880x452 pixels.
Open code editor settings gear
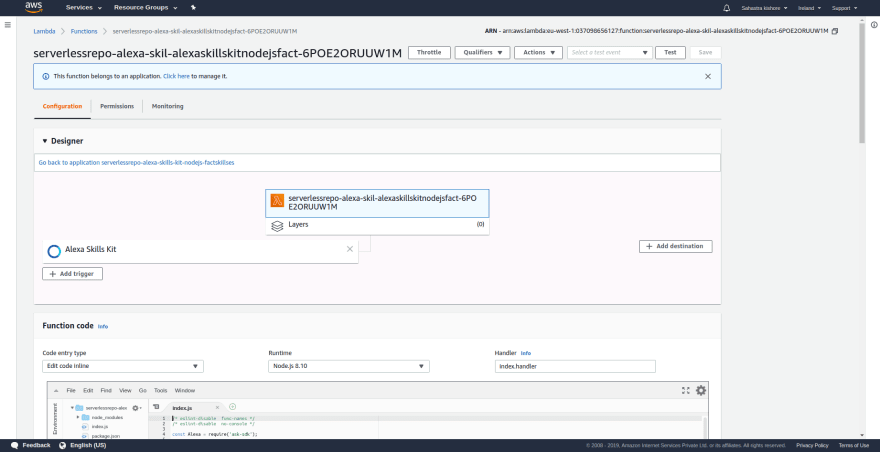701,390
